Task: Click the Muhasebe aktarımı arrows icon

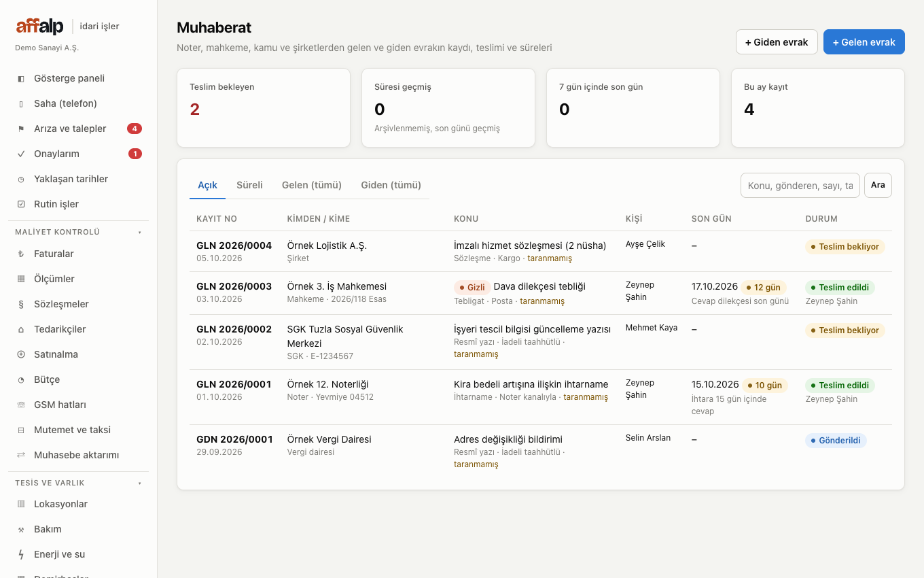Action: point(21,456)
